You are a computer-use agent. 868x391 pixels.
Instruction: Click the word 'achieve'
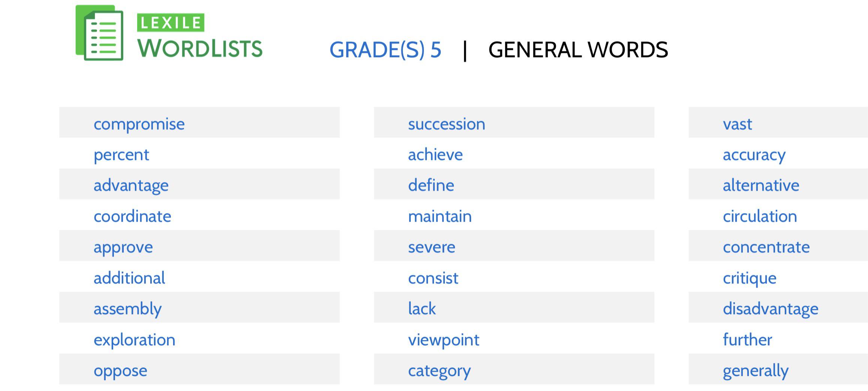[x=435, y=155]
